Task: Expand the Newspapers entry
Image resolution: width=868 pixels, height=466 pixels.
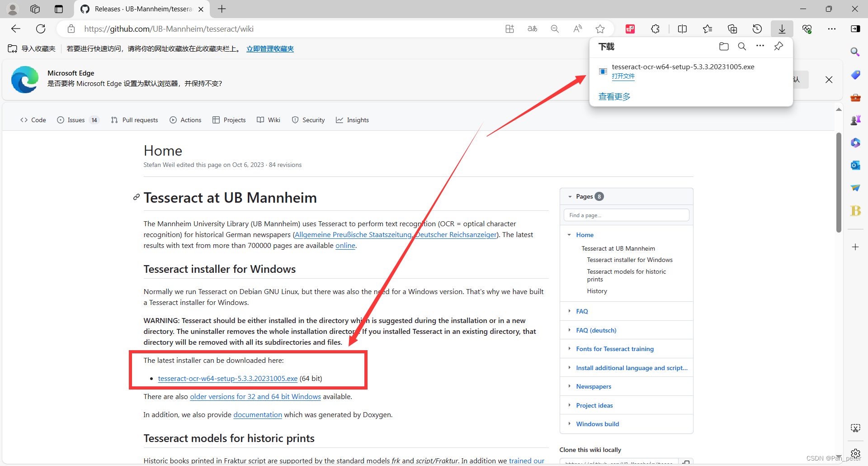Action: 569,386
